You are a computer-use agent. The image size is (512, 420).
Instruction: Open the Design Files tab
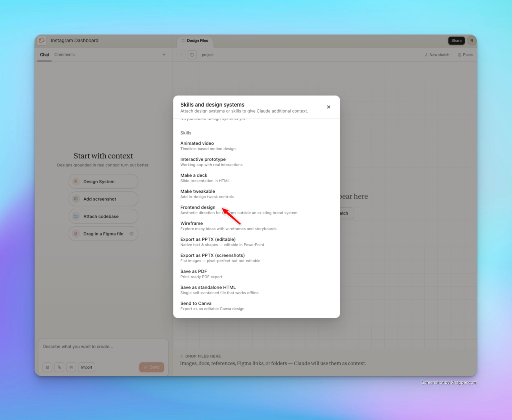pyautogui.click(x=195, y=41)
